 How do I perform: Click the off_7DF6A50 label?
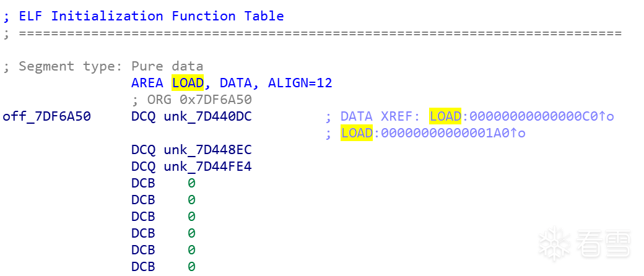pyautogui.click(x=46, y=116)
